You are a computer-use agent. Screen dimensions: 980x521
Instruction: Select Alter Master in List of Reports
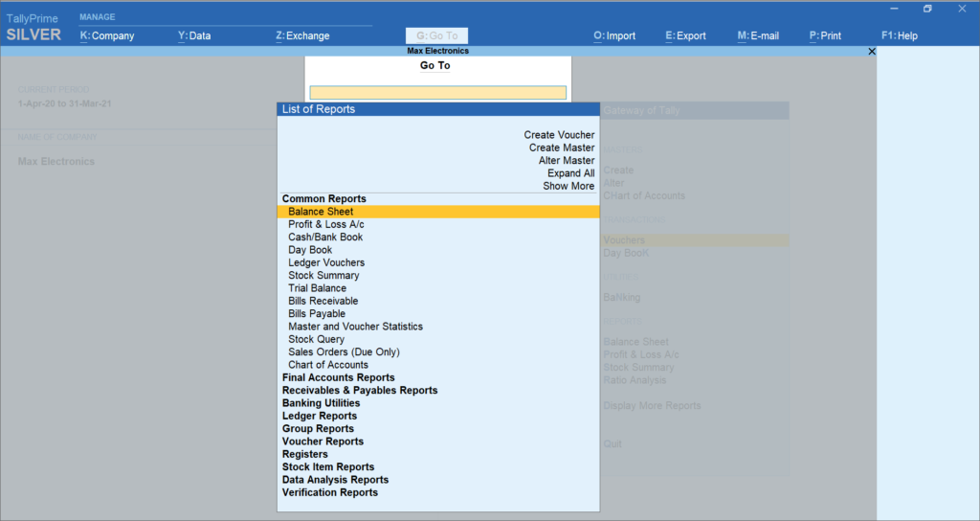567,161
